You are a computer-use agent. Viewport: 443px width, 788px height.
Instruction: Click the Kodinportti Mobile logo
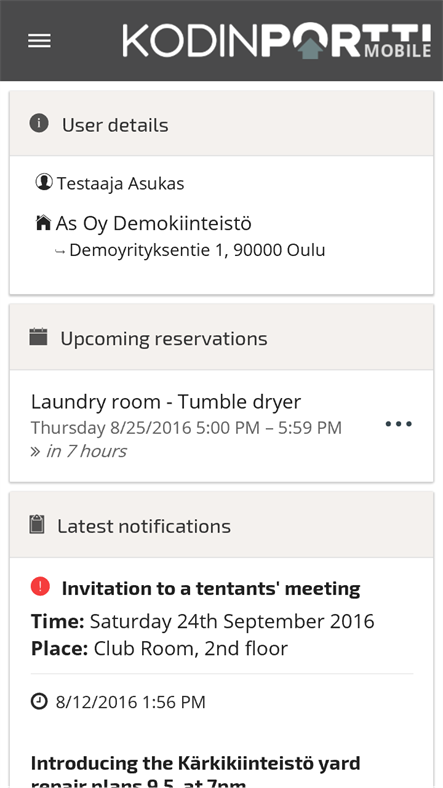click(277, 41)
